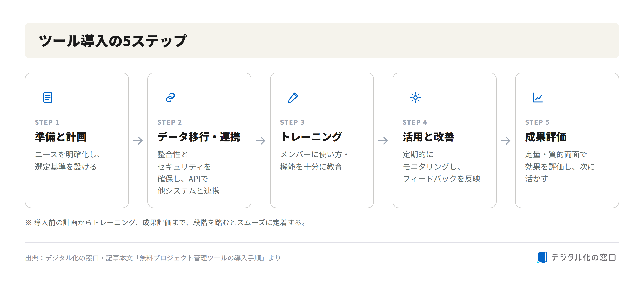Click the arrow between Step 2 and 3

pos(261,141)
